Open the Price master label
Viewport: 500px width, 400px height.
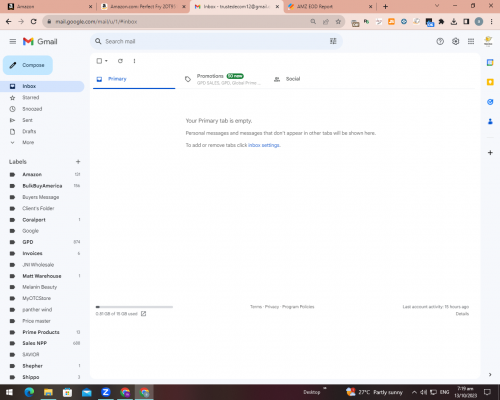36,321
